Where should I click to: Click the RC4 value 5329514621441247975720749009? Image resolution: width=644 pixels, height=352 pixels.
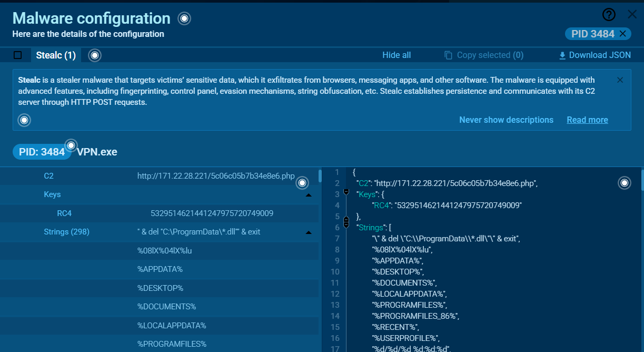pos(212,213)
